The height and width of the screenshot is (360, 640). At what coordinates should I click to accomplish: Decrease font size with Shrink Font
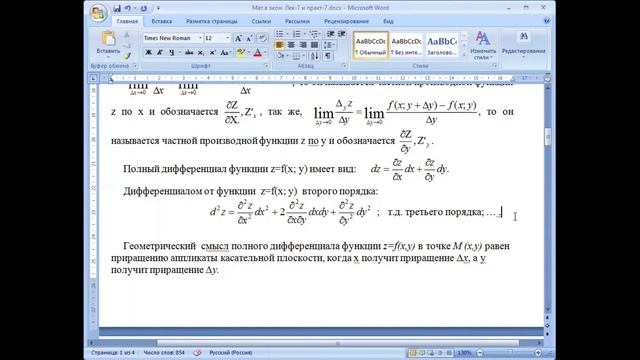249,38
